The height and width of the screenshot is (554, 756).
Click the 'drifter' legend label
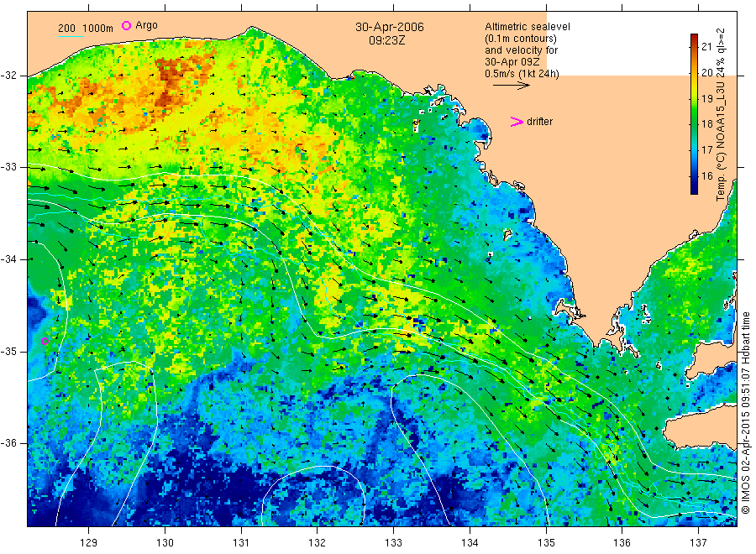539,122
